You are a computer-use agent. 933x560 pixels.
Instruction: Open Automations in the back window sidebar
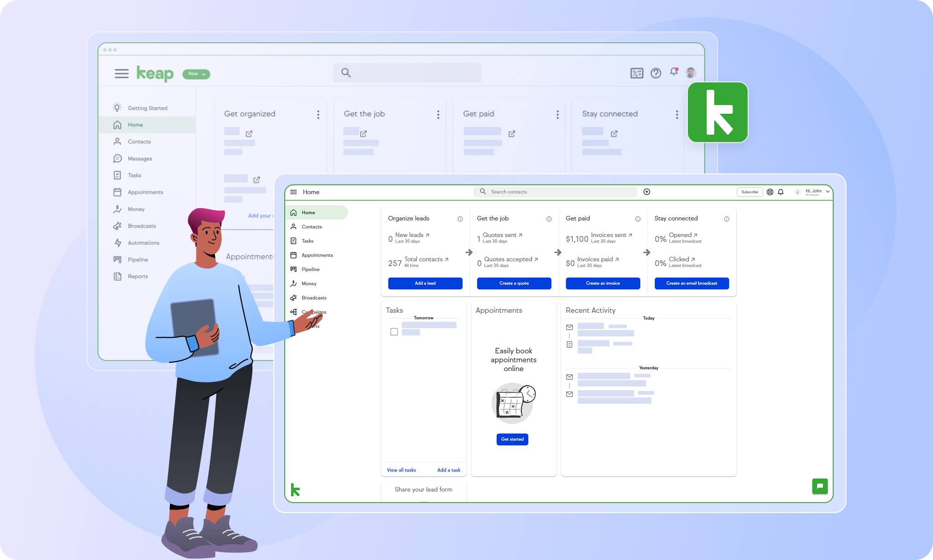(136, 243)
